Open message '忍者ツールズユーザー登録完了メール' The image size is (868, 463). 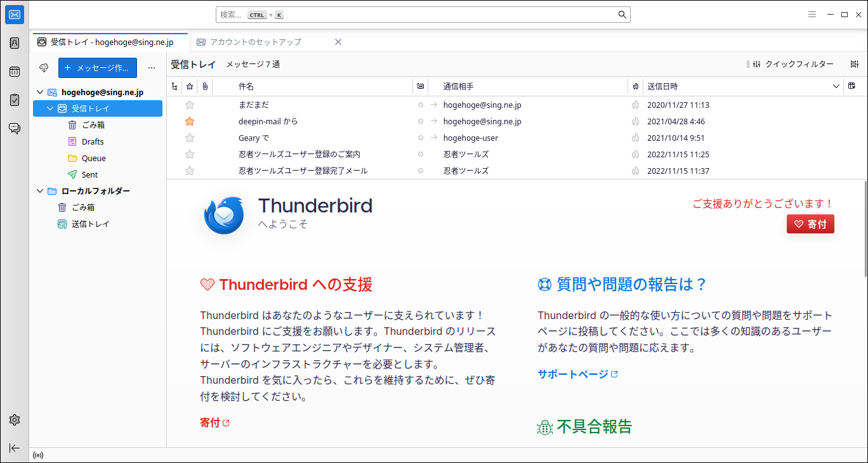pyautogui.click(x=303, y=171)
